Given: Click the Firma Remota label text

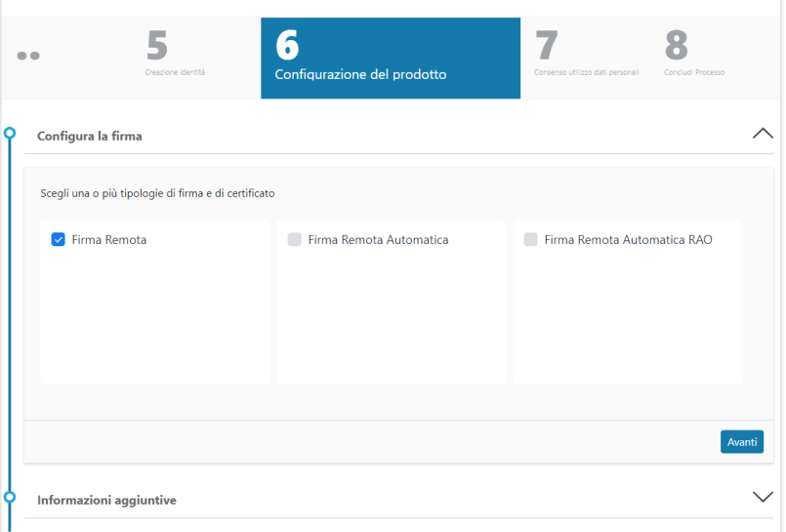Looking at the screenshot, I should 109,239.
